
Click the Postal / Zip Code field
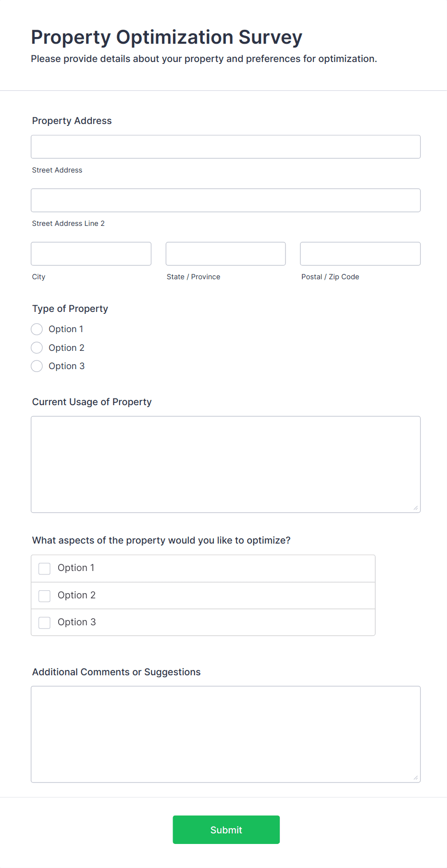pos(360,254)
